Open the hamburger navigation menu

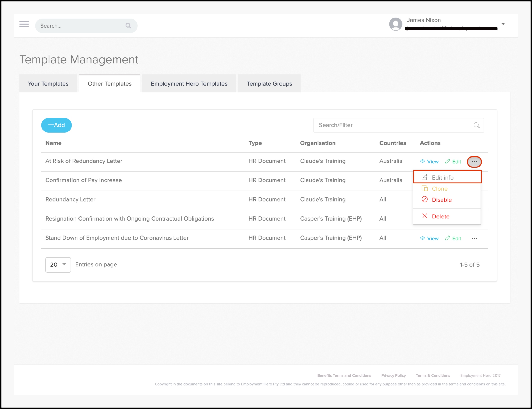click(x=24, y=24)
